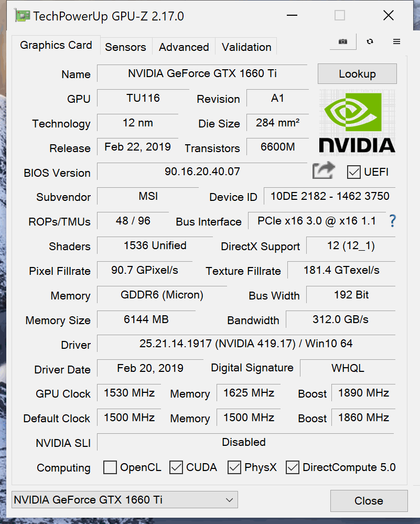Viewport: 420px width, 524px height.
Task: Toggle the DirectCompute 5.0 checkbox
Action: (x=293, y=467)
